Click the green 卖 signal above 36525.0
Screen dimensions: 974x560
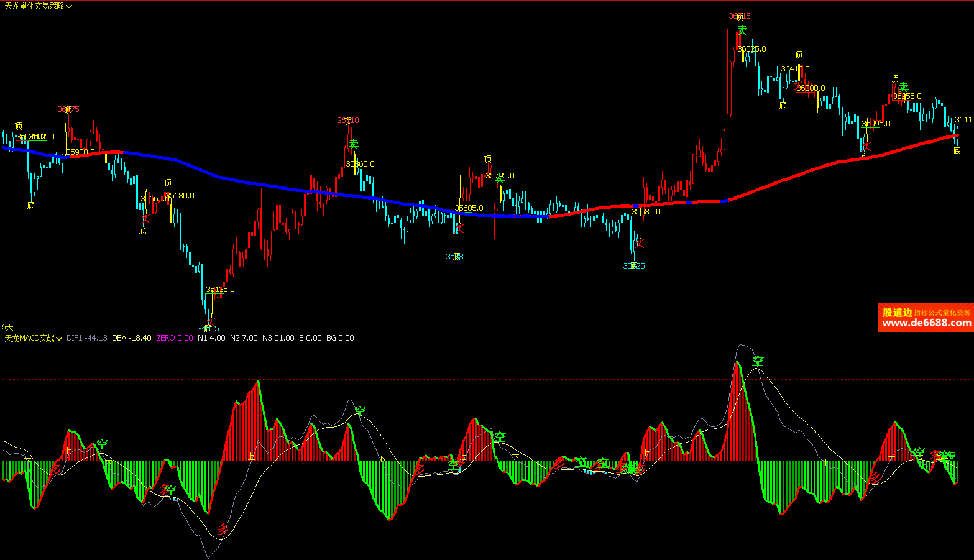tap(742, 30)
